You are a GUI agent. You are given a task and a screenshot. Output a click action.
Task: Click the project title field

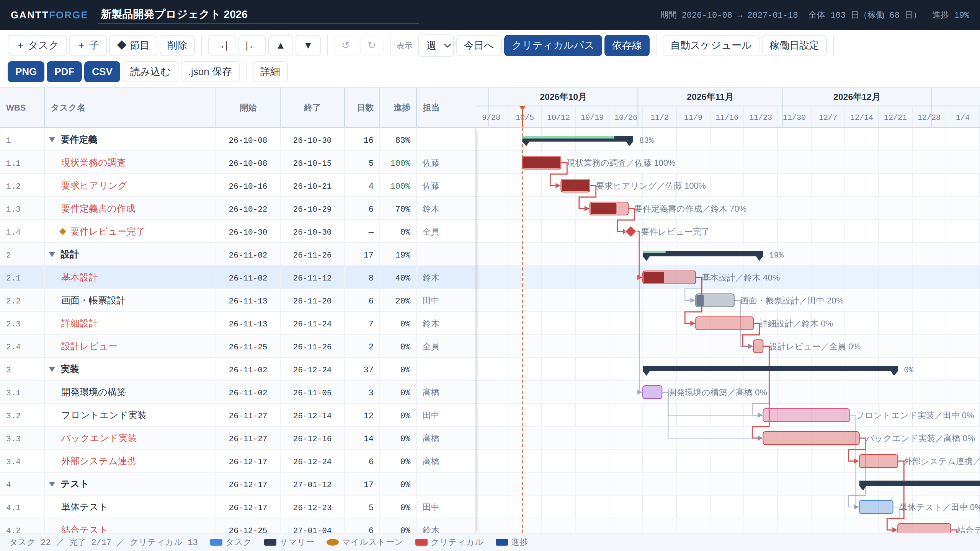258,15
